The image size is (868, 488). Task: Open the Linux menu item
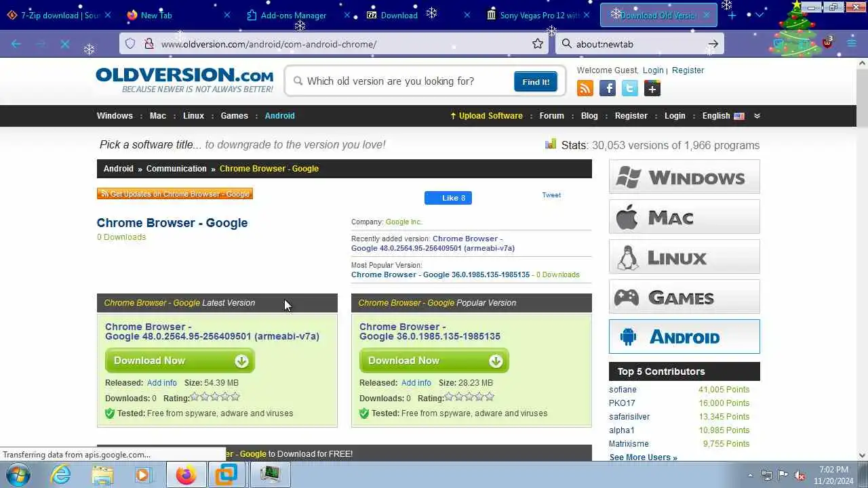(x=193, y=116)
